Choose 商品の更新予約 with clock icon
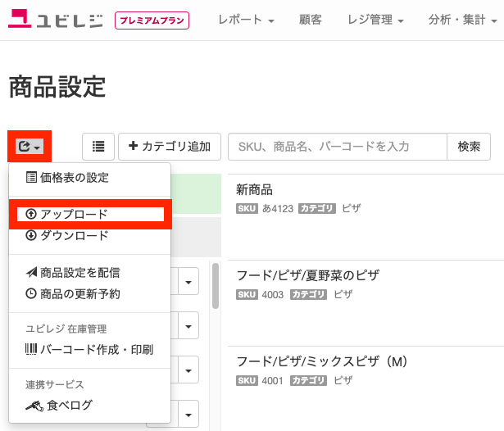The height and width of the screenshot is (431, 504). (73, 294)
